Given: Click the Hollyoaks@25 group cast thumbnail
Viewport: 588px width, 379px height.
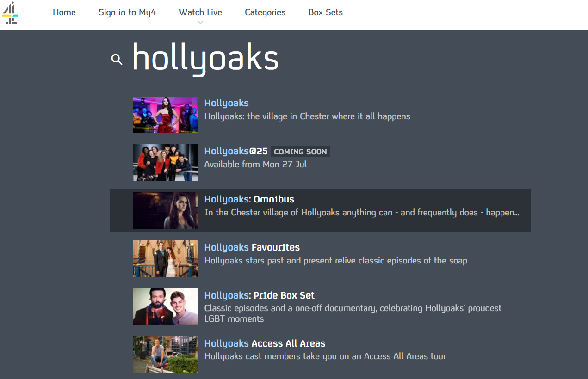Looking at the screenshot, I should (166, 162).
